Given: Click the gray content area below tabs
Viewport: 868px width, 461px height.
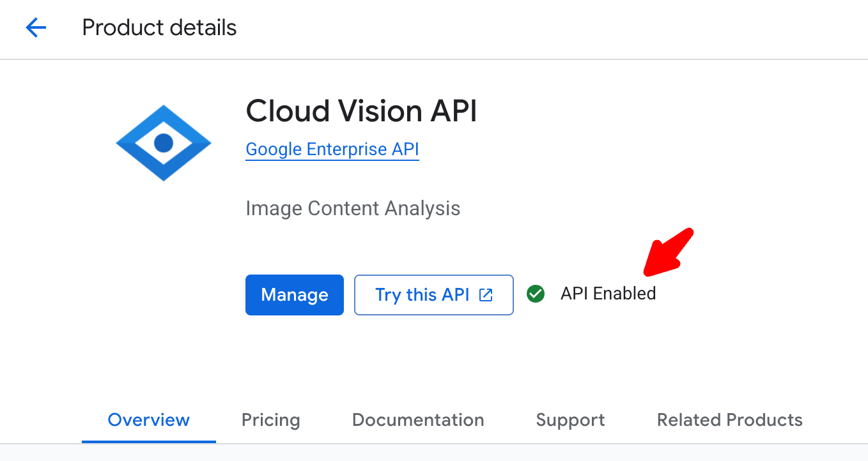Looking at the screenshot, I should click(x=447, y=453).
